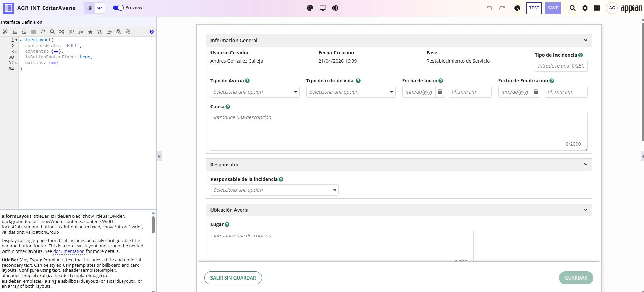Unfold code line 31 buttons
The image size is (644, 292).
point(16,63)
